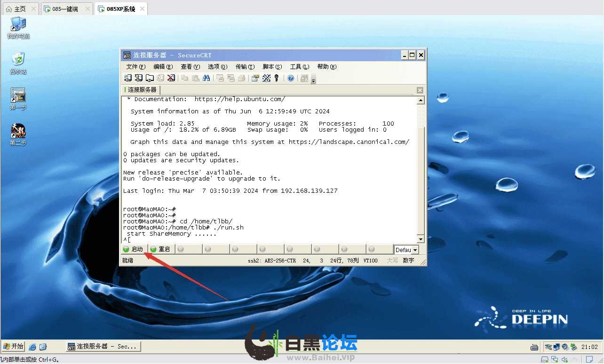Click the 重启 button in button bar

(x=161, y=249)
